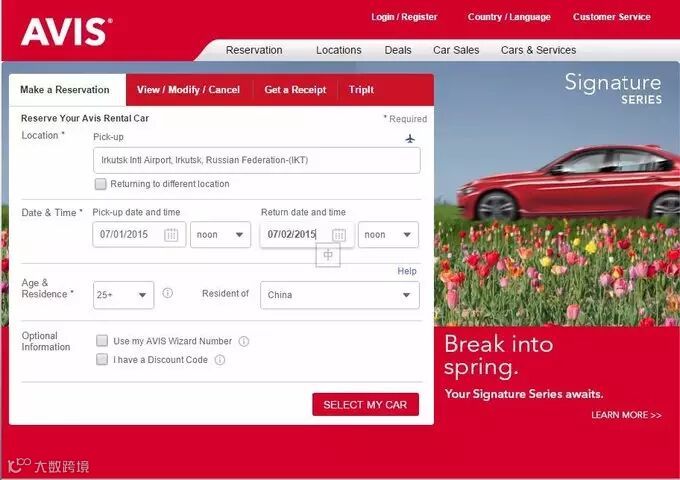Click the LEARN MORE >> link
This screenshot has height=480, width=680.
[x=626, y=415]
